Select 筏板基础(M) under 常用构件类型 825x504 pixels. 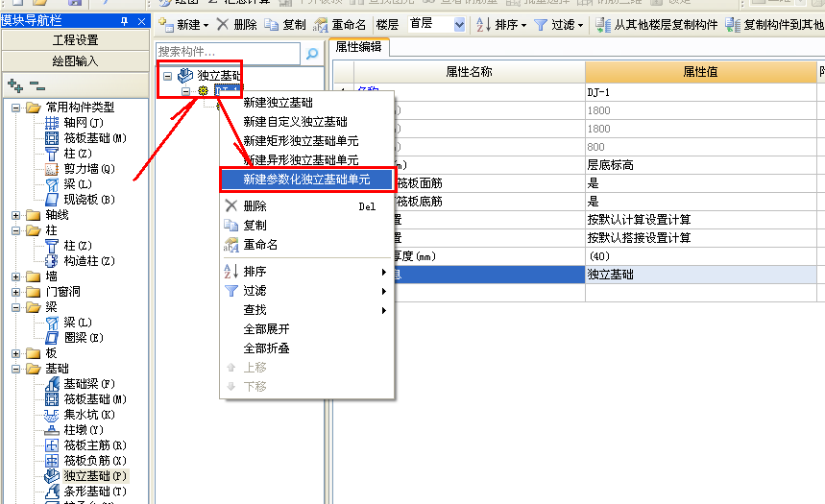tap(95, 138)
